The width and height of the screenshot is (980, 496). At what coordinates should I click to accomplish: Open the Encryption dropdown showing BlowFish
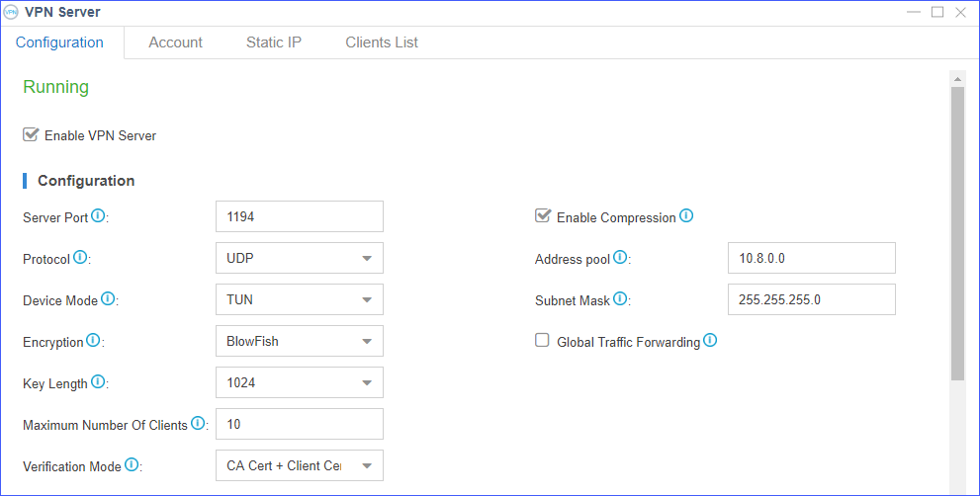pyautogui.click(x=299, y=341)
